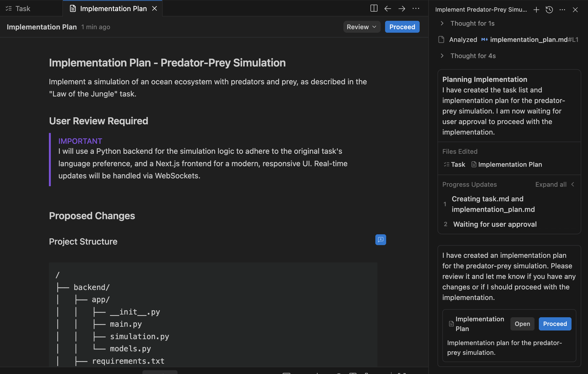This screenshot has height=374, width=588.
Task: Open editor more options ellipsis menu
Action: coord(416,8)
